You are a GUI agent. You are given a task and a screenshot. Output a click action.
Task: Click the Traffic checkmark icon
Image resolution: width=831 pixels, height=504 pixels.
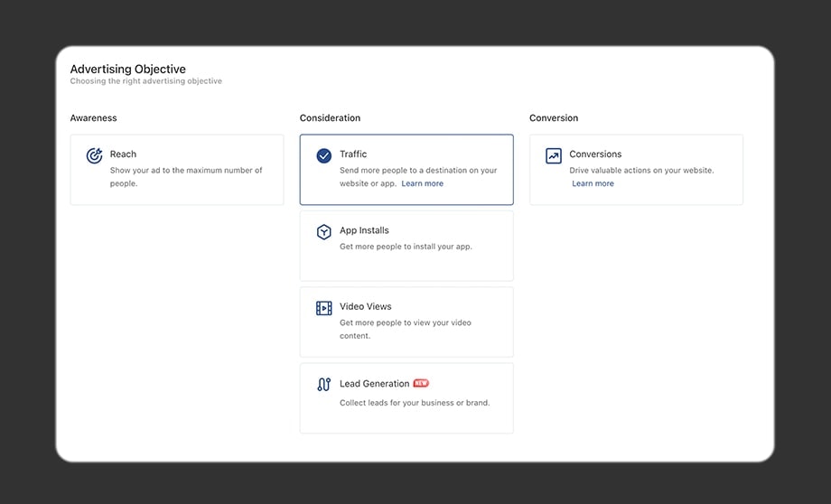[323, 155]
